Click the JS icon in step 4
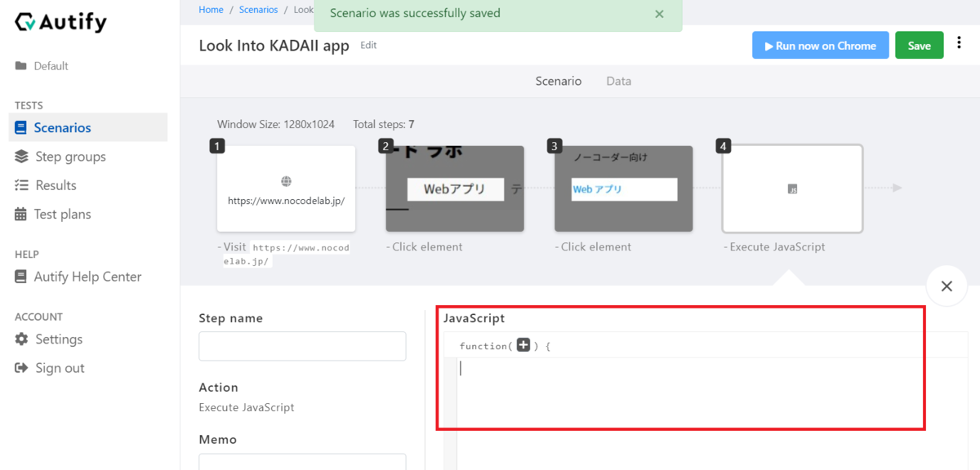Viewport: 980px width, 470px height. (x=792, y=188)
